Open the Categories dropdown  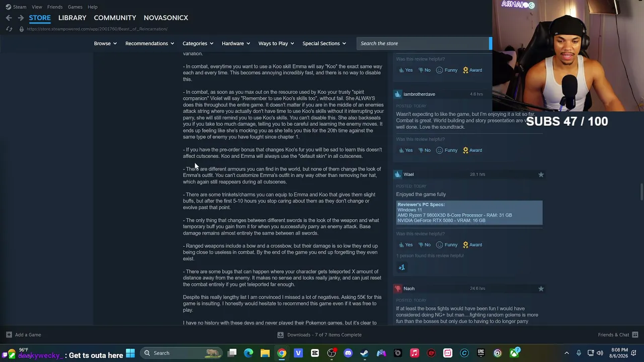coord(198,43)
